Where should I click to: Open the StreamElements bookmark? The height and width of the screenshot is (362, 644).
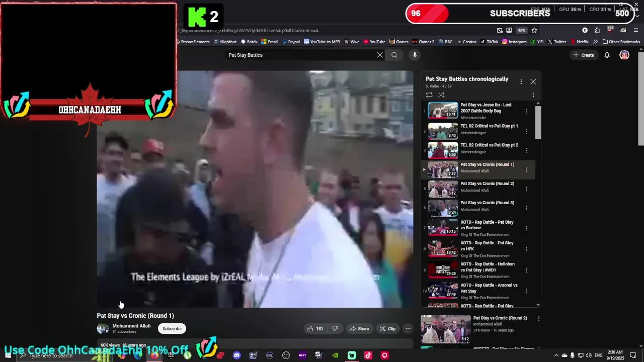[x=193, y=42]
